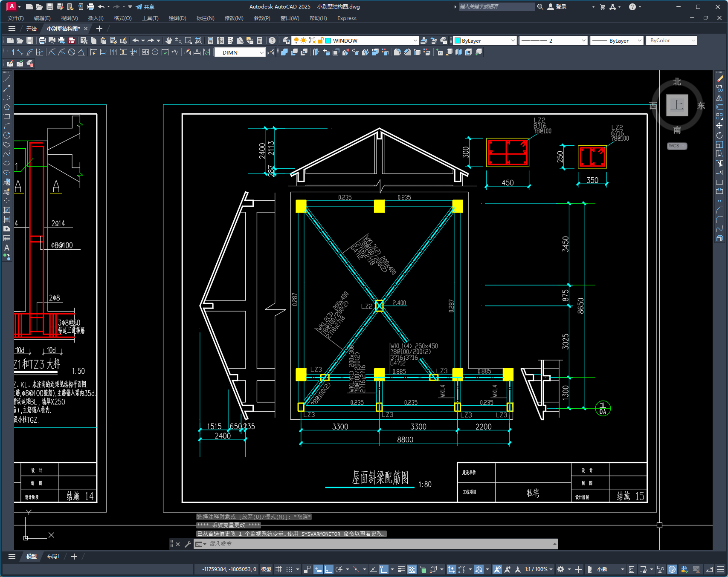Click the keyword search box in title bar
Screen dimensions: 728x577
click(496, 7)
